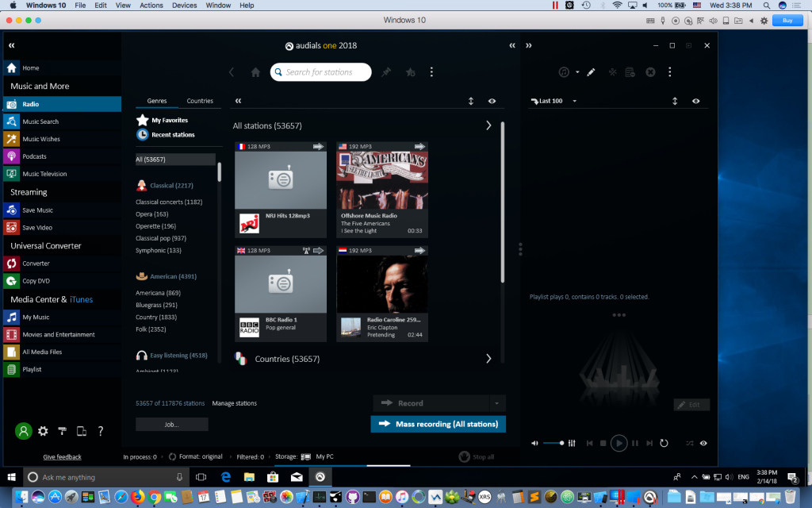Click the pin station icon
Screen dimensions: 812x508
[x=386, y=72]
